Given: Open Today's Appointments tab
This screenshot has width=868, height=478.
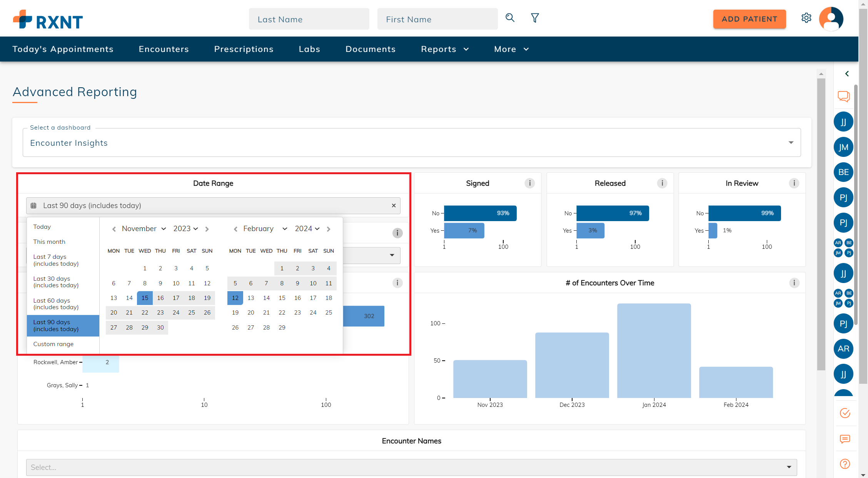Looking at the screenshot, I should pyautogui.click(x=63, y=49).
